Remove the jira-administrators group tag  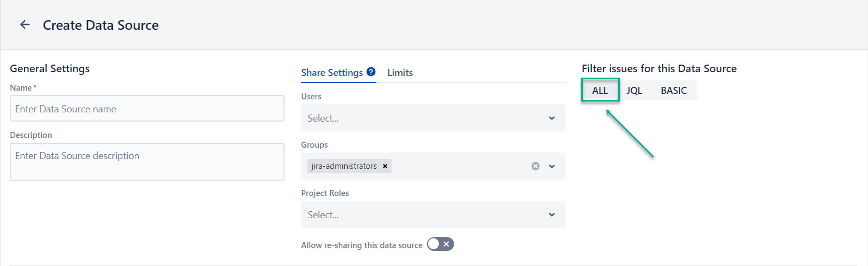385,166
